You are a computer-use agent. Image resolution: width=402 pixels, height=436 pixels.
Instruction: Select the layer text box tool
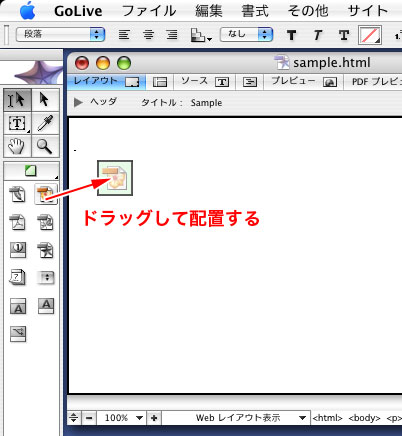click(18, 123)
